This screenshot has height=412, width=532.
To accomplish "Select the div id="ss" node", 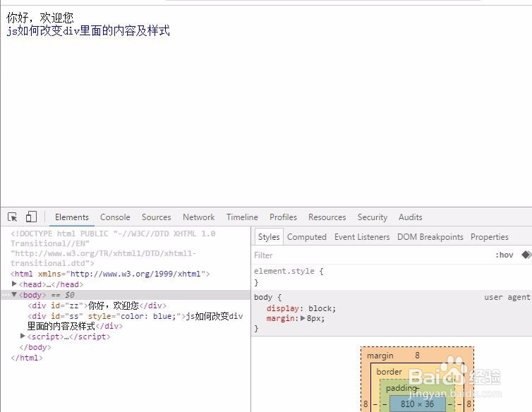I will point(135,321).
